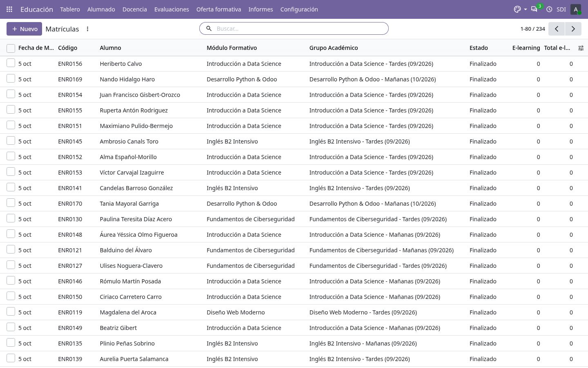This screenshot has width=588, height=368.
Task: Click Aurelia Puerta Salamanca name
Action: [x=134, y=359]
